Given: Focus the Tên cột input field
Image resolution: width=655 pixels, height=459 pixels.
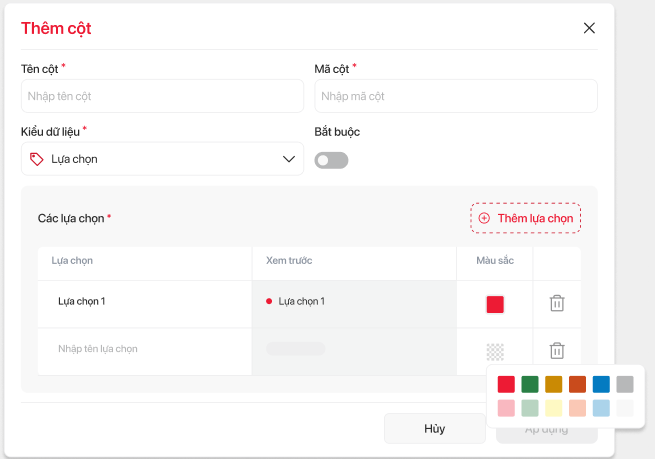Looking at the screenshot, I should 162,97.
